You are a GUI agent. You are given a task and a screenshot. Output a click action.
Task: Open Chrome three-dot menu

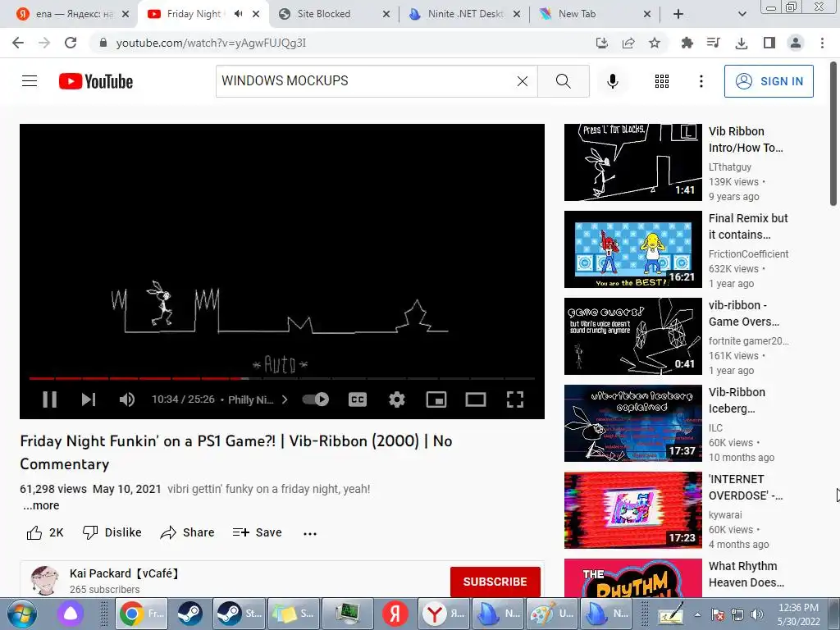click(822, 43)
